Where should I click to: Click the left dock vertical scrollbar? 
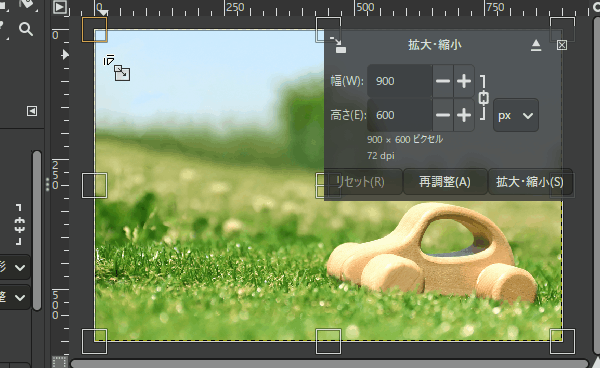click(x=37, y=230)
